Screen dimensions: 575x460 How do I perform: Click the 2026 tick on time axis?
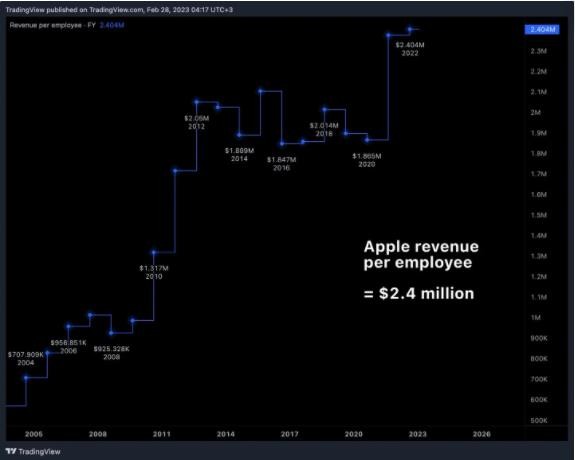point(481,434)
